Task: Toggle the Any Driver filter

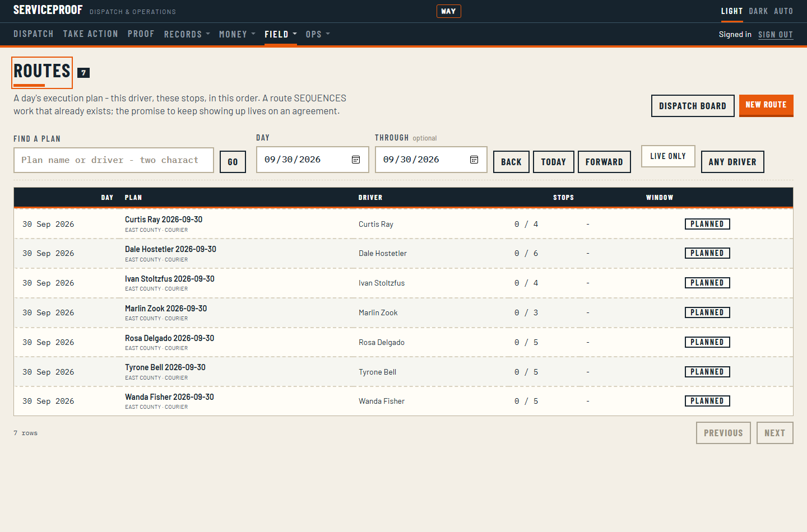Action: (732, 162)
